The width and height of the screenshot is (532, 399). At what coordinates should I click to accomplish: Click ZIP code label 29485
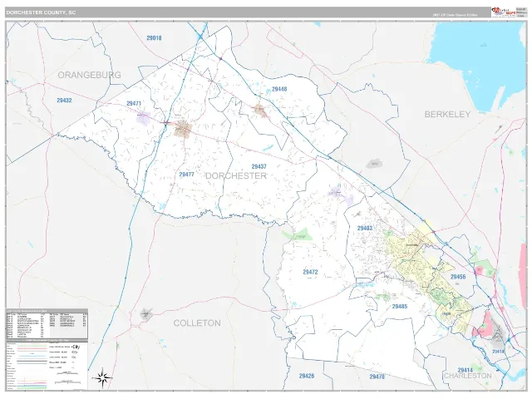click(400, 307)
